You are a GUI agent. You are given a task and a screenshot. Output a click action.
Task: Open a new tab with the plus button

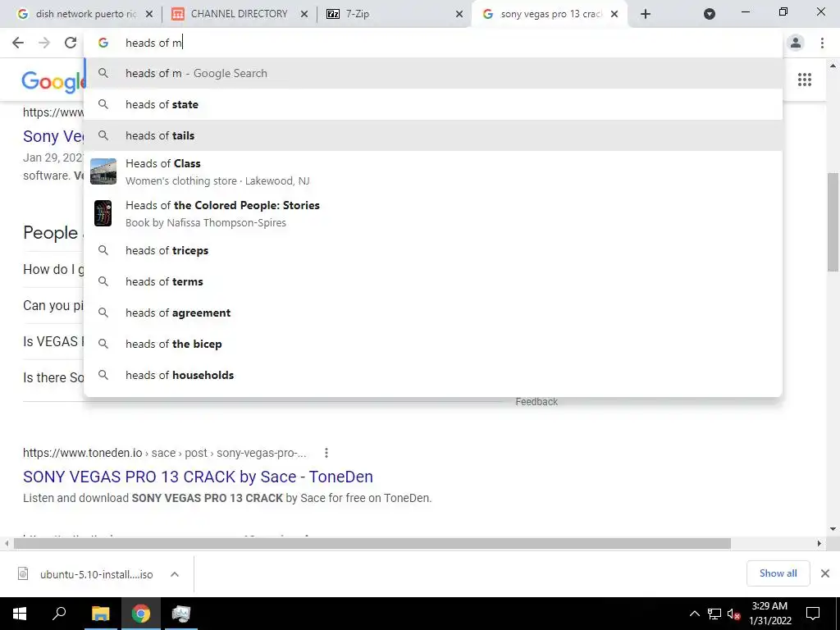645,14
